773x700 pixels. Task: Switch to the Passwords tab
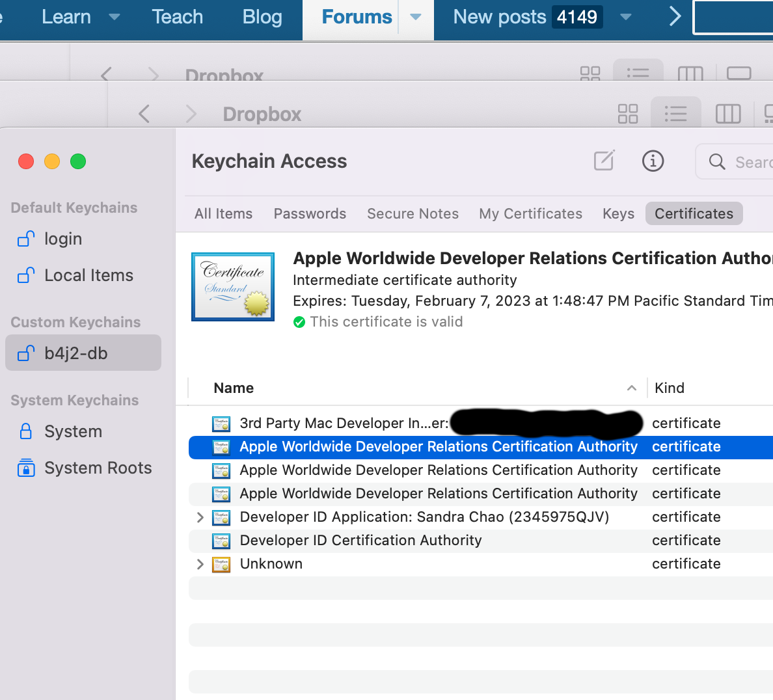click(310, 213)
